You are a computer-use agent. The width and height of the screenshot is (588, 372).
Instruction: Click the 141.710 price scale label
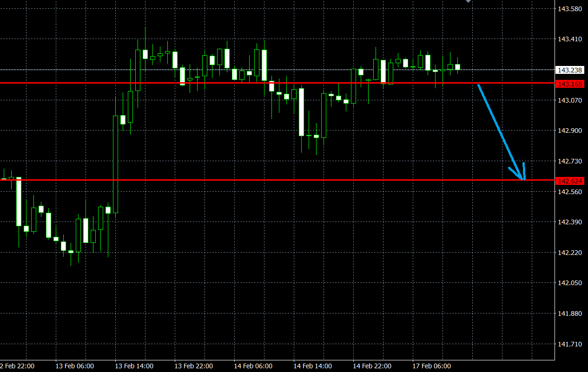tap(570, 344)
